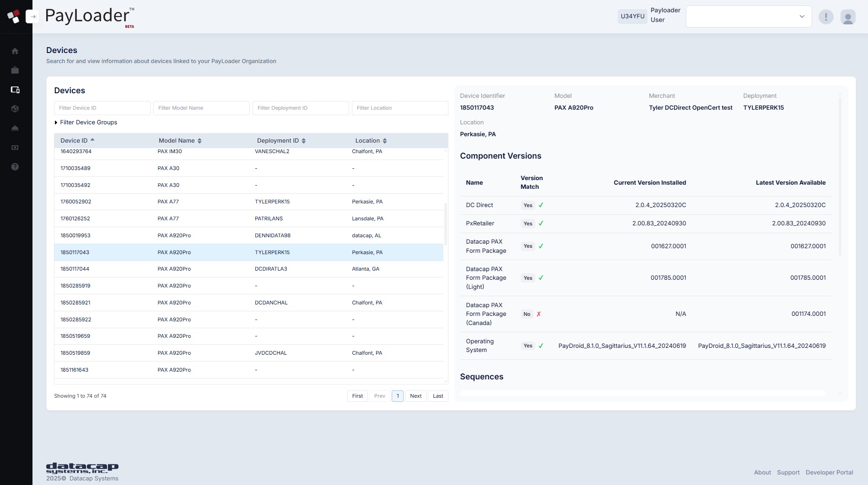Click the Next pagination button
This screenshot has width=868, height=485.
click(416, 396)
